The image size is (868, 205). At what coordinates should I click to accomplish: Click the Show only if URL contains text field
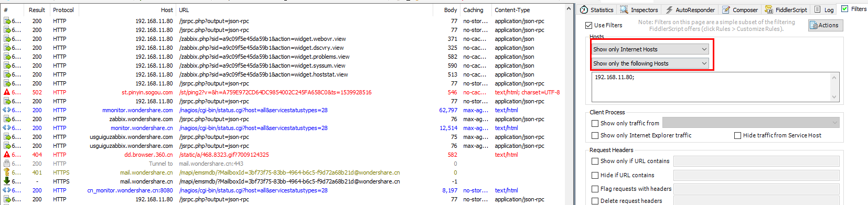(756, 161)
